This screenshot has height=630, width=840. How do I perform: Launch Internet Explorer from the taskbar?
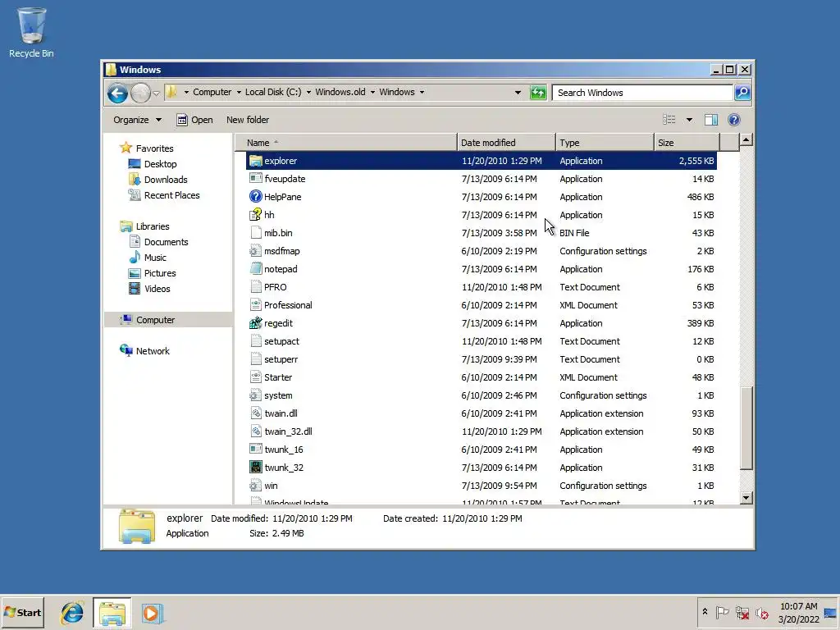[x=72, y=613]
